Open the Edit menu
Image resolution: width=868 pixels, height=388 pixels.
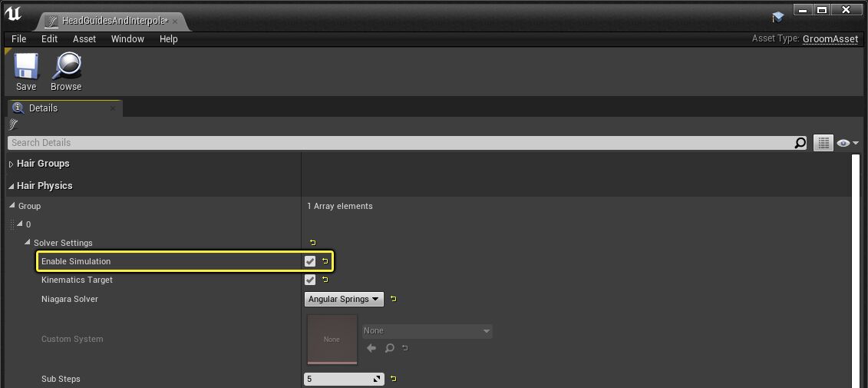pos(49,38)
